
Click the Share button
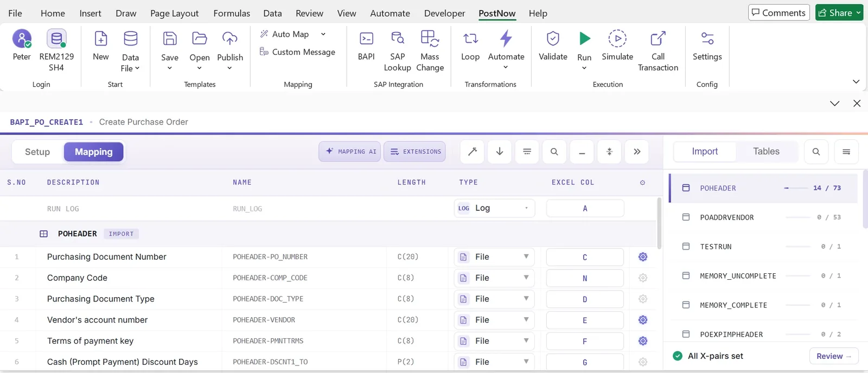point(839,12)
